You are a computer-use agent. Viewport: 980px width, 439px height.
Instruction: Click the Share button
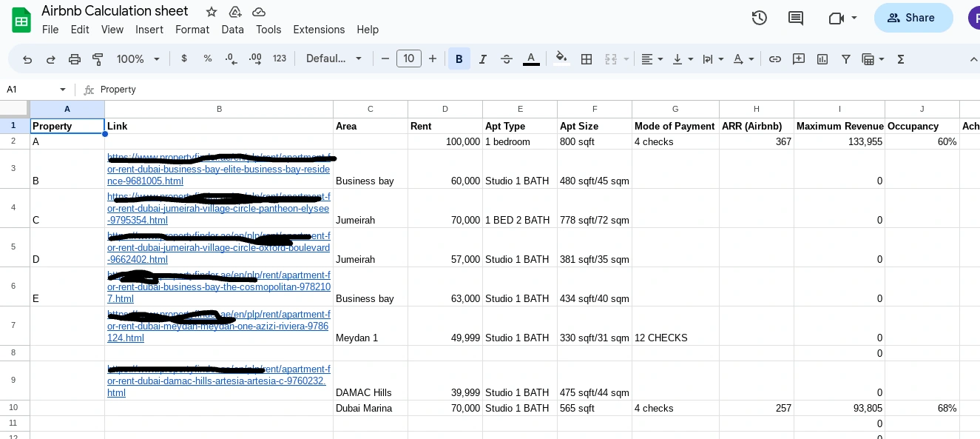[x=913, y=18]
